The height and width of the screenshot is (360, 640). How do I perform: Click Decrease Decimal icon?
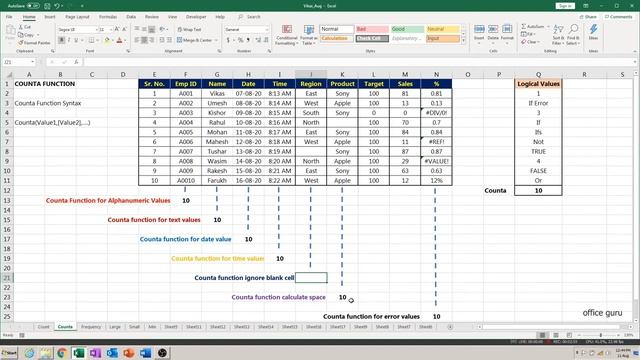pos(266,40)
